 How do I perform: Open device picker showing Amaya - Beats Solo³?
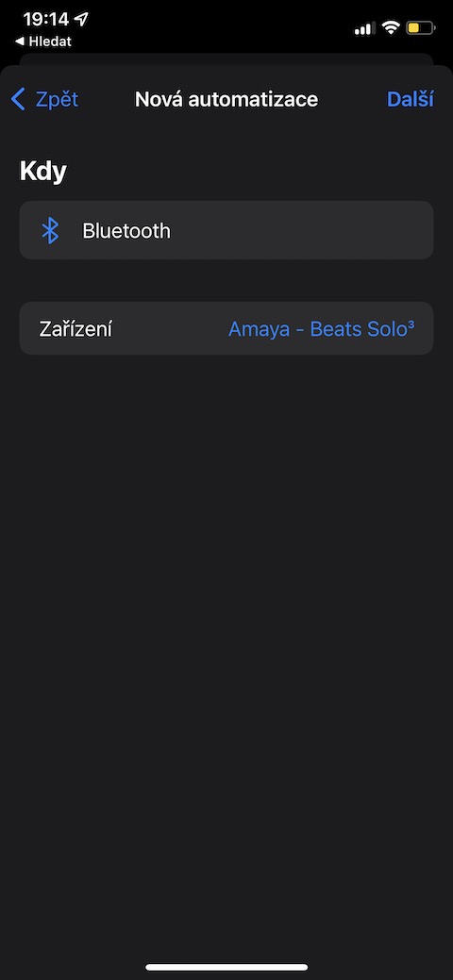click(322, 329)
